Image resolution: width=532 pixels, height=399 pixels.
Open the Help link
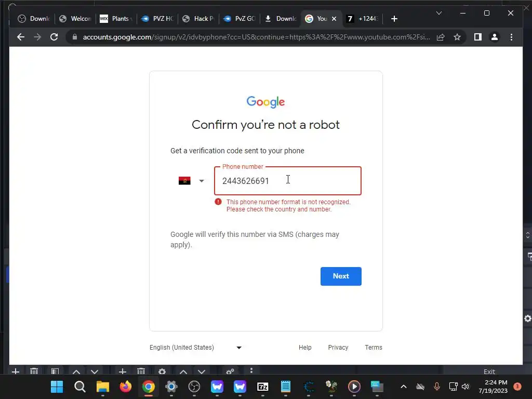coord(305,348)
